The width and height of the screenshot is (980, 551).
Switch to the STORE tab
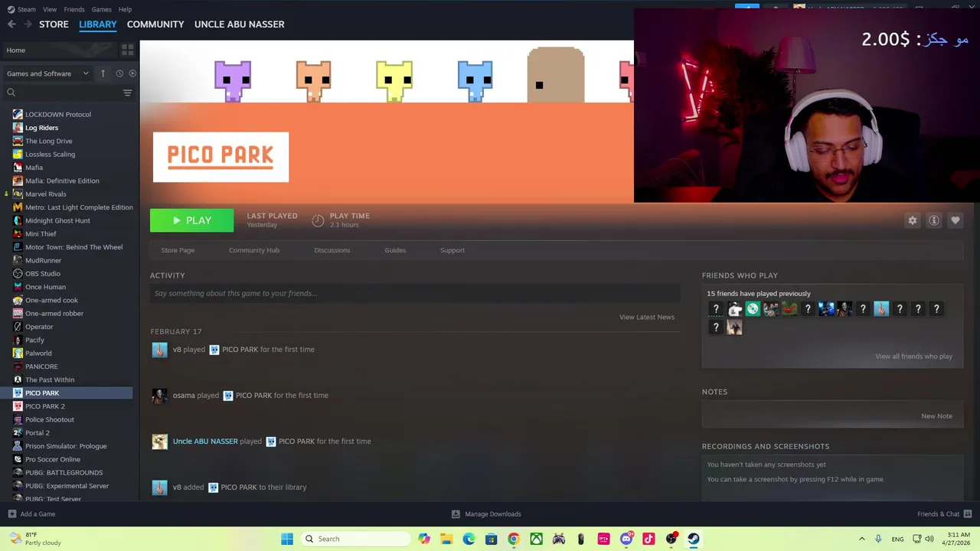coord(54,24)
